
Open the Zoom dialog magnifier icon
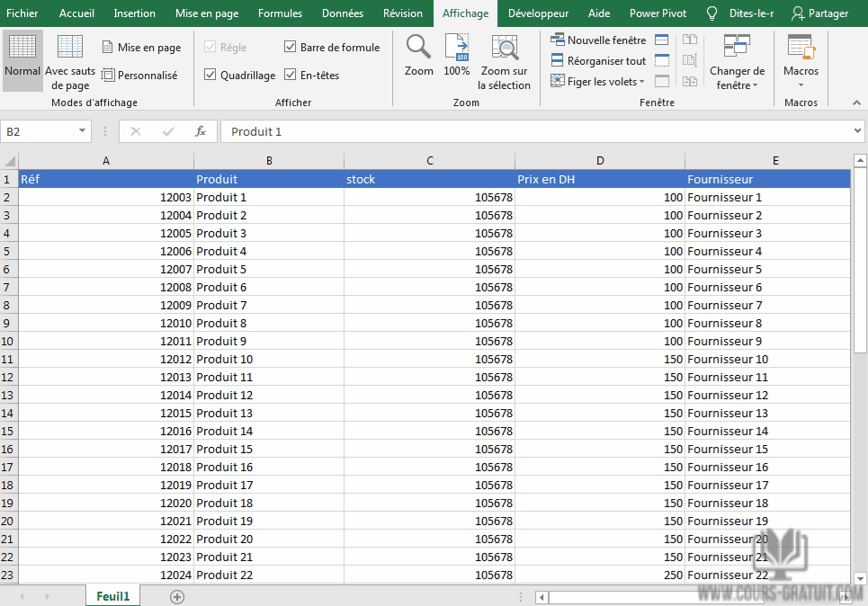[x=418, y=56]
